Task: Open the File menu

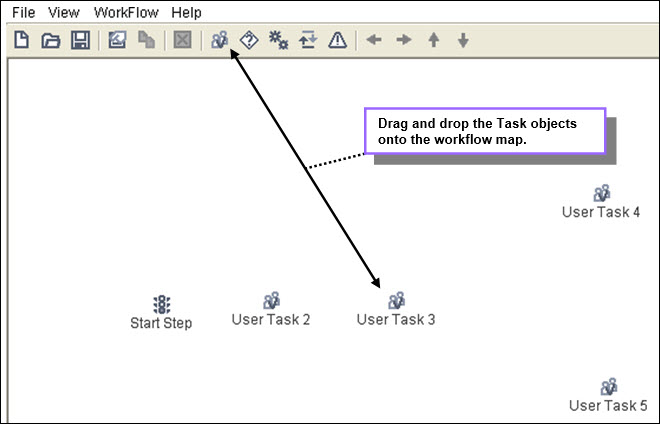Action: (x=23, y=13)
